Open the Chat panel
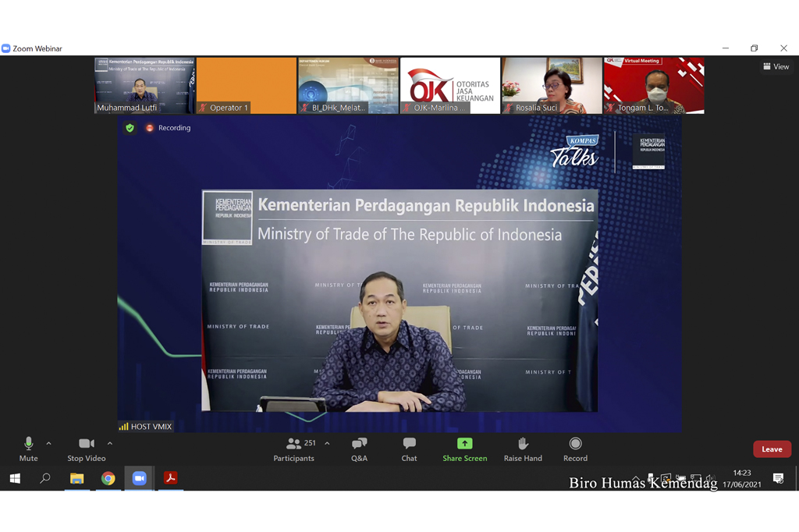The width and height of the screenshot is (799, 532). pos(409,449)
